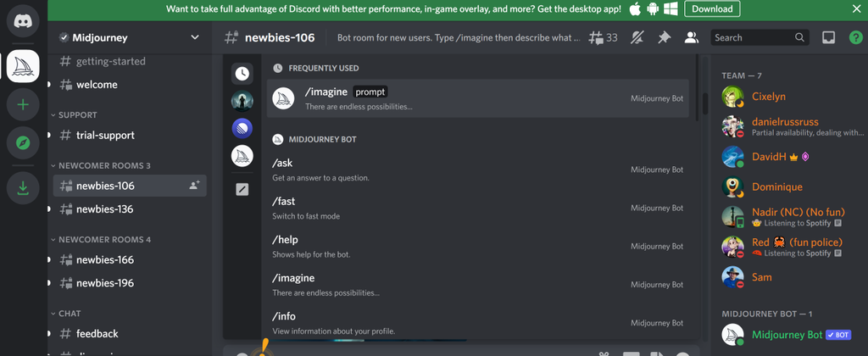Select the Midjourney server icon
Screen dimensions: 868x356
23,65
